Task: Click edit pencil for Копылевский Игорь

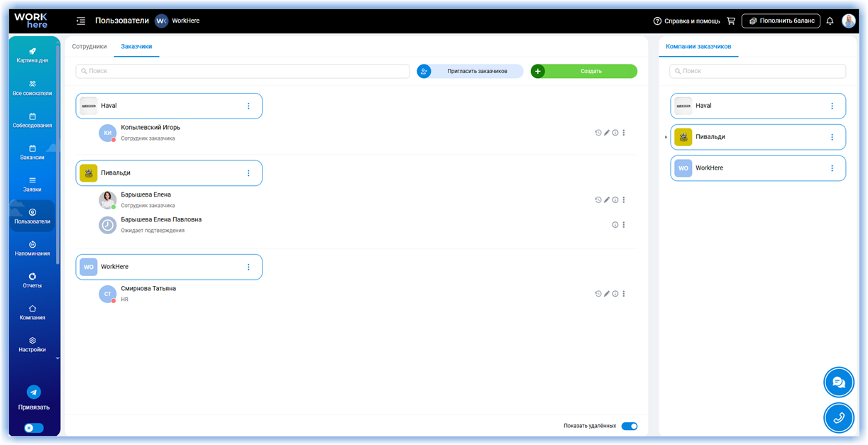Action: (607, 133)
